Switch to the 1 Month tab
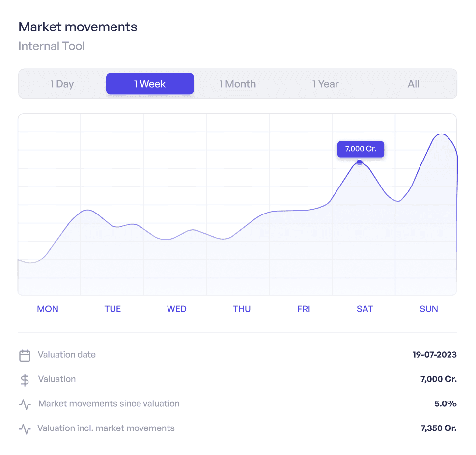Screen dimensions: 476x455 (x=238, y=84)
